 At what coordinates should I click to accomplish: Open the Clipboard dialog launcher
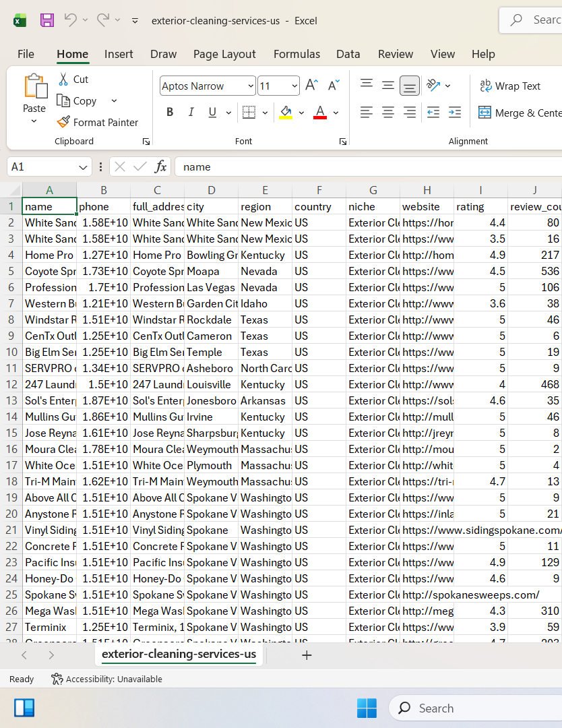coord(146,142)
